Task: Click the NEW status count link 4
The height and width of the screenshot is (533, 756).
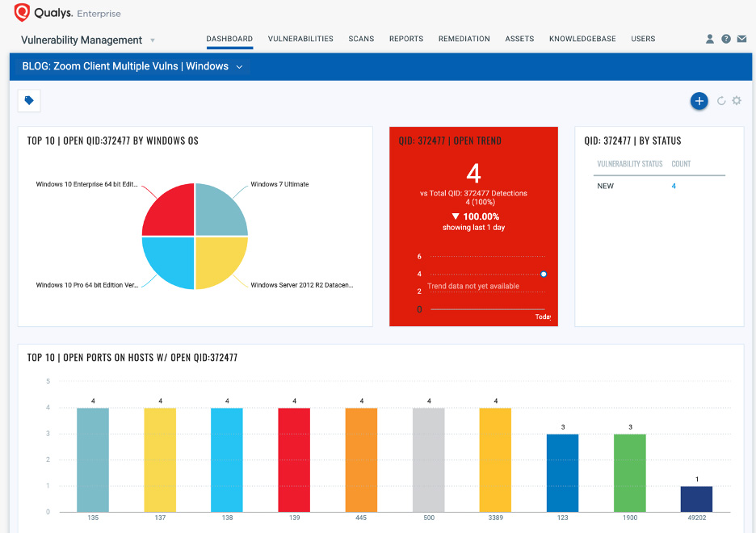Action: [x=674, y=187]
